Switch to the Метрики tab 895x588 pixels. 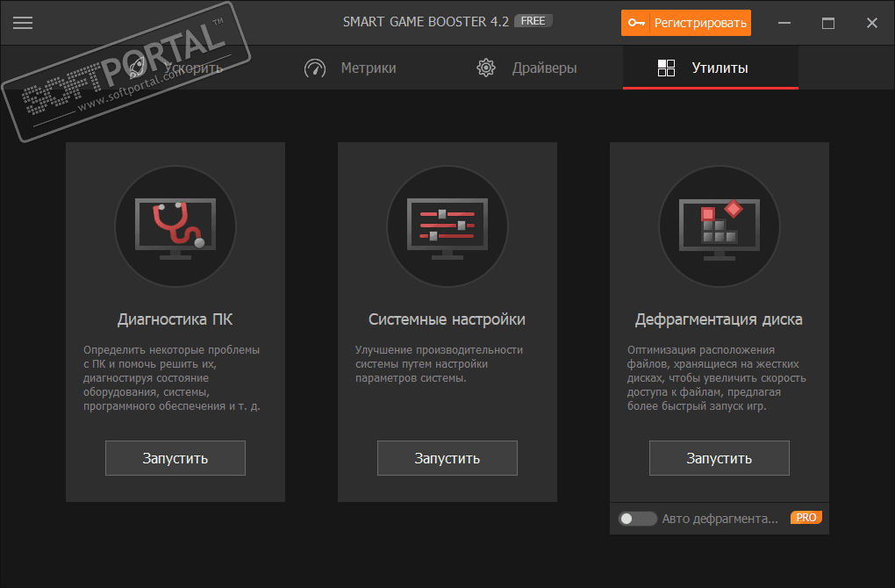[350, 68]
